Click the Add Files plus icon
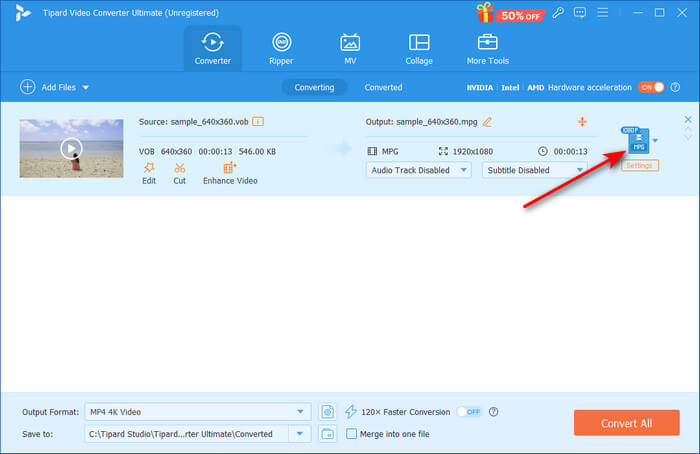This screenshot has width=700, height=454. [28, 87]
